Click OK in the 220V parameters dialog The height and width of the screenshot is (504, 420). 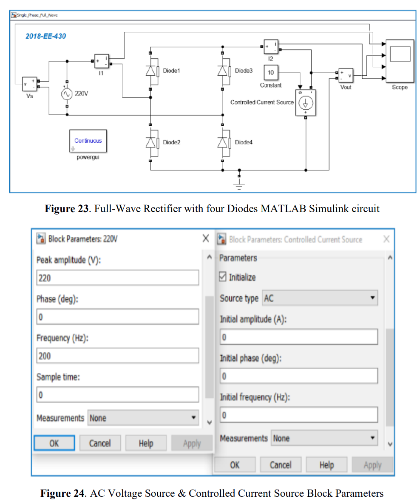tap(54, 443)
